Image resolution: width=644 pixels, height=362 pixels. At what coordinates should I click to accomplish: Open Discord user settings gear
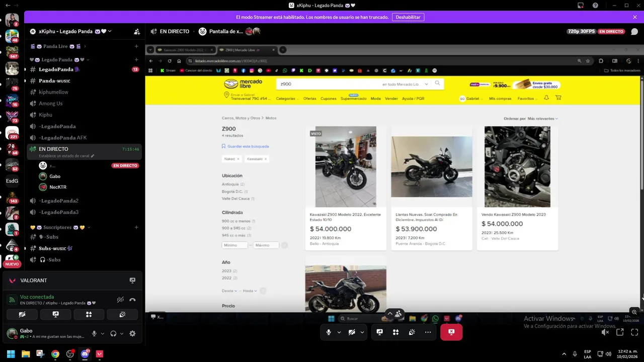pos(132,333)
